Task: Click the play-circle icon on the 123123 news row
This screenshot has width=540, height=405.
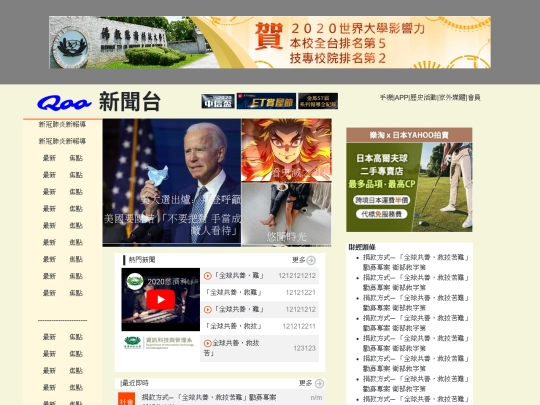Action: coord(207,343)
